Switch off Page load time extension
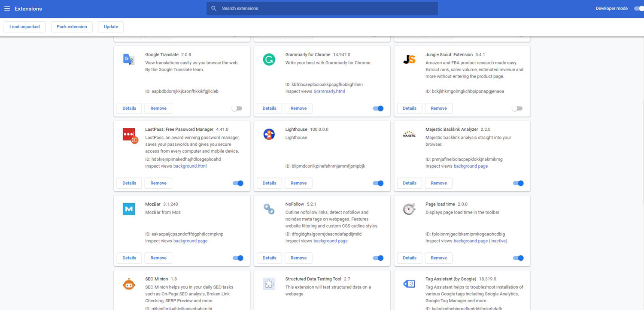Screen dimensions: 644x310 [518, 258]
